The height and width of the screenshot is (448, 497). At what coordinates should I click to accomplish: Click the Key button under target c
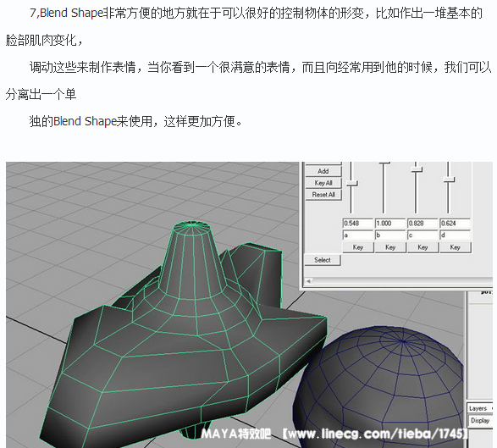[422, 247]
